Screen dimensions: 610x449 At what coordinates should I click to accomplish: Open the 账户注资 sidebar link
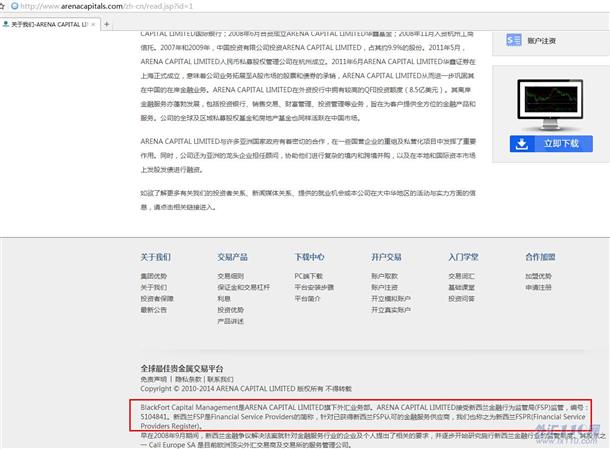coord(542,40)
